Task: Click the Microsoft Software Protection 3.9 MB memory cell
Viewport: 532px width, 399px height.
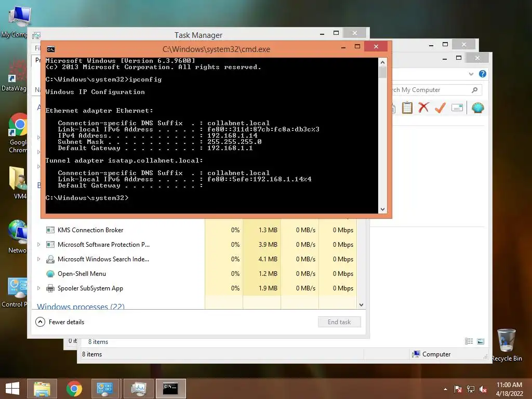Action: (x=262, y=245)
